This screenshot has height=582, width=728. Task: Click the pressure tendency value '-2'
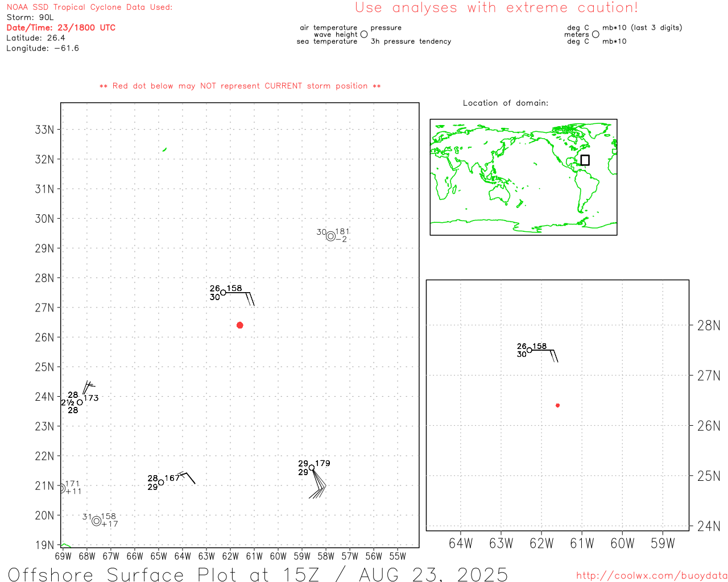click(x=341, y=239)
